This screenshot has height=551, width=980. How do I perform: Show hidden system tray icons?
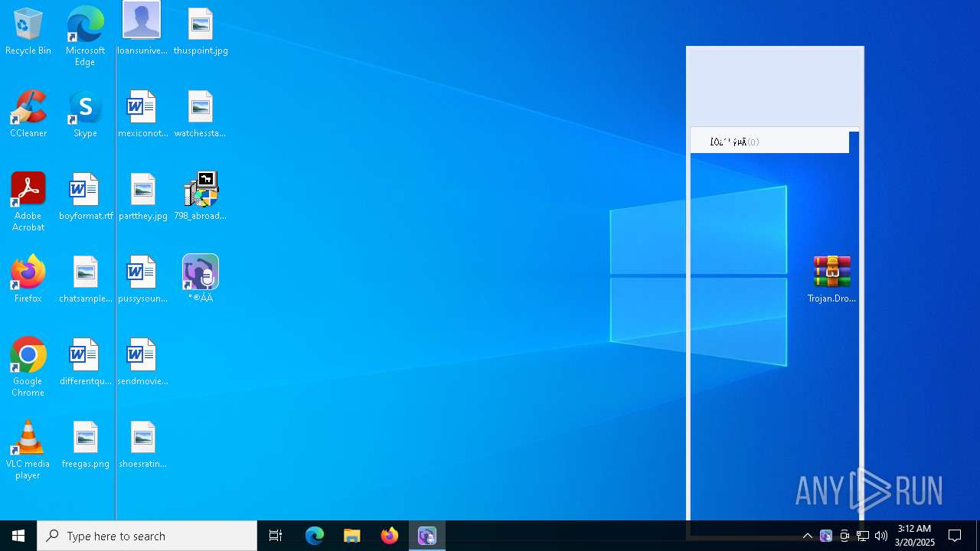pyautogui.click(x=807, y=536)
